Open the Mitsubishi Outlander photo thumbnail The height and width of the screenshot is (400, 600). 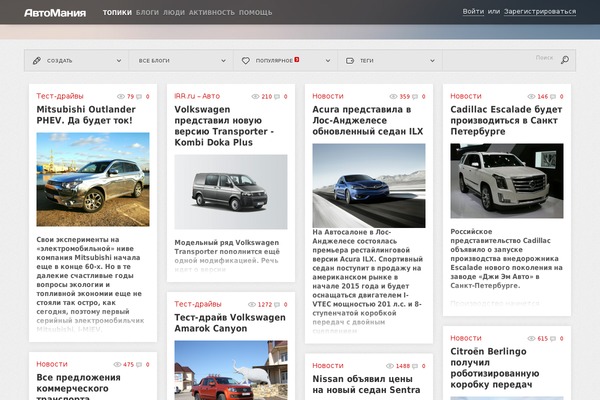coord(93,180)
